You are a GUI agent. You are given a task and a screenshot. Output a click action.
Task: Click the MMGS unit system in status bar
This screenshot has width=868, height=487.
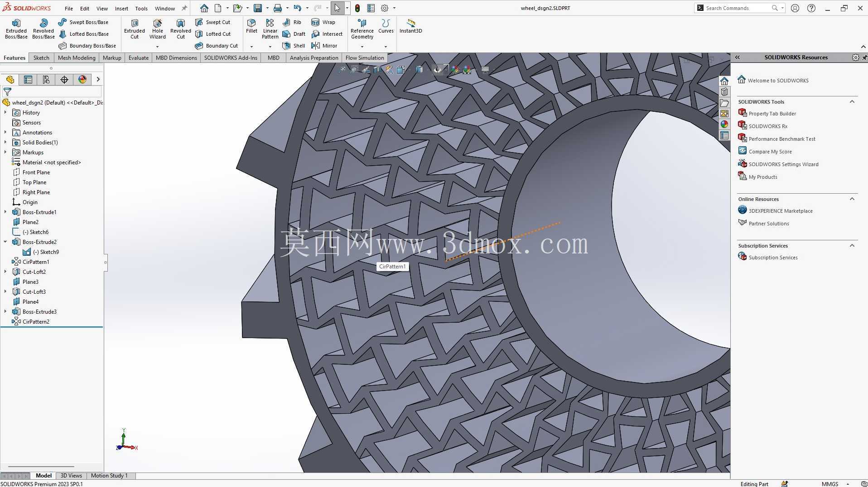(x=830, y=484)
